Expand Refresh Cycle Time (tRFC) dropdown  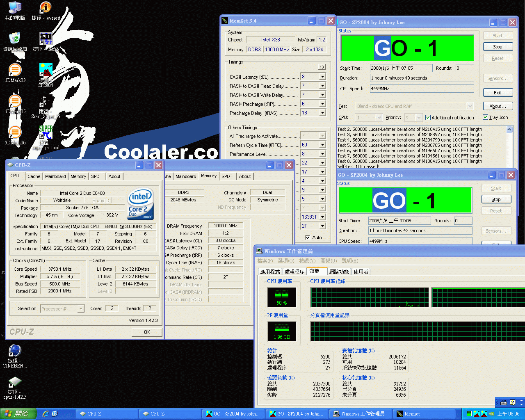coord(322,145)
